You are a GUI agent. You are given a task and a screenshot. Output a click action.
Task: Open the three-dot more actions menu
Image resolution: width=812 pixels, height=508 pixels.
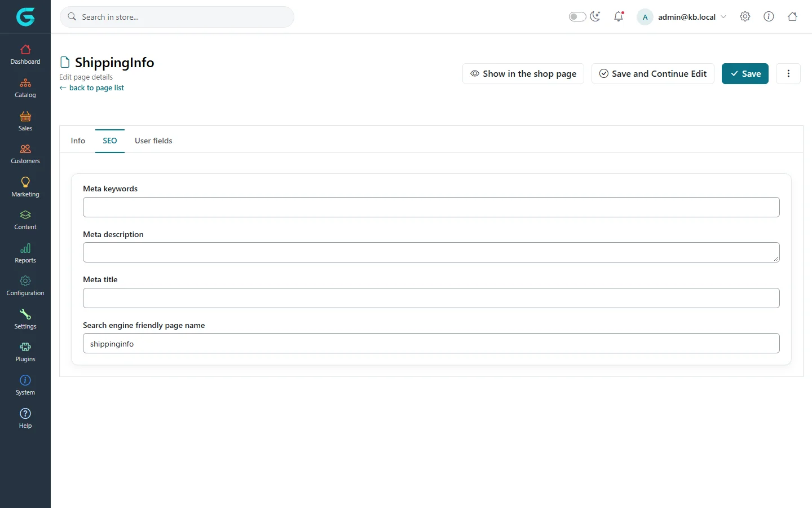pos(788,73)
